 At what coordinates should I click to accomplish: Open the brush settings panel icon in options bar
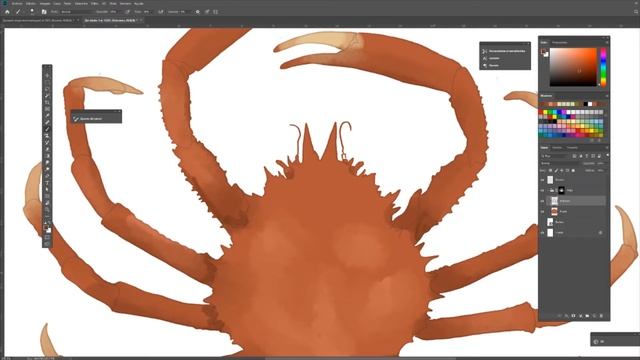pyautogui.click(x=44, y=12)
